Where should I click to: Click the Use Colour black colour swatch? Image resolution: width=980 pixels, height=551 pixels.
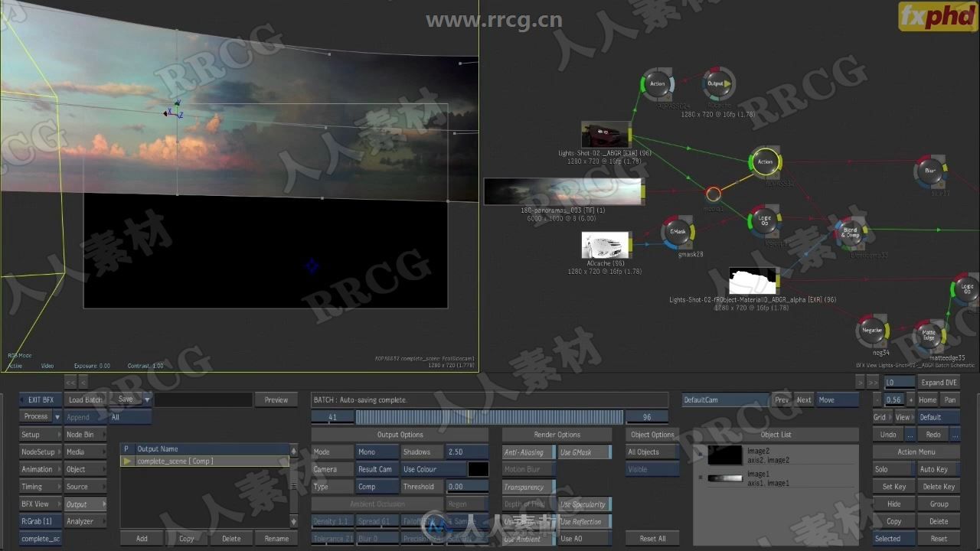coord(479,469)
